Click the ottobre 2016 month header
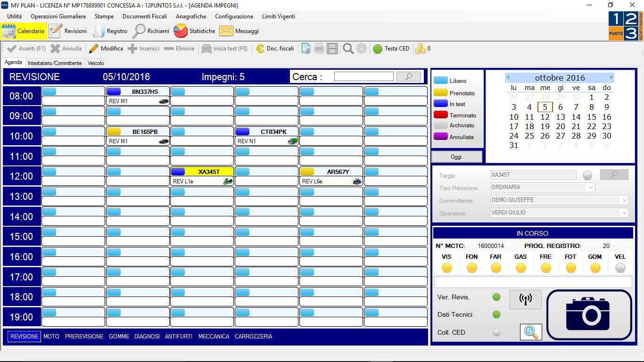644x362 pixels. point(560,78)
